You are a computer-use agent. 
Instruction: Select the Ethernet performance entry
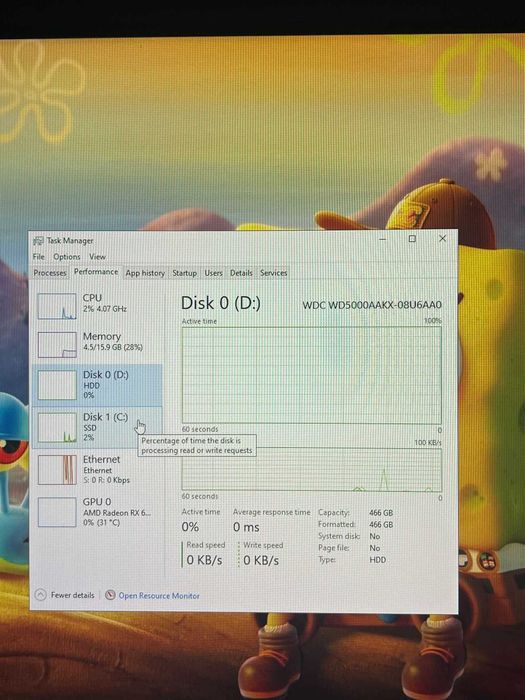click(97, 470)
